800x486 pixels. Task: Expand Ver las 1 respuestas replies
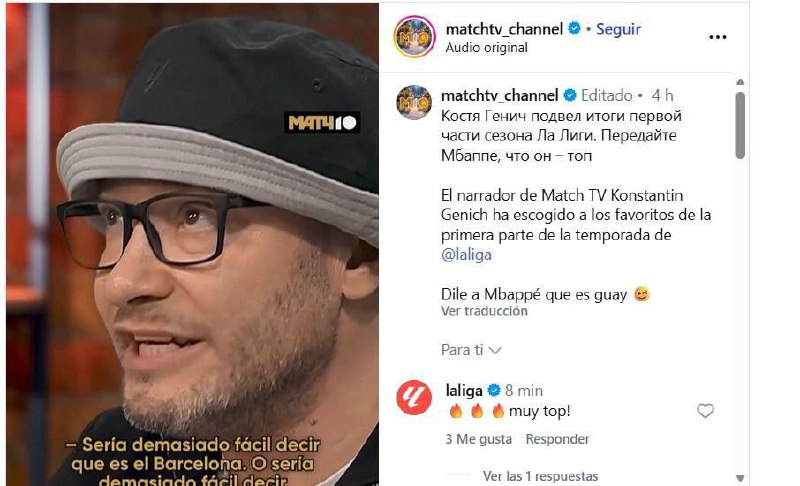(x=540, y=476)
